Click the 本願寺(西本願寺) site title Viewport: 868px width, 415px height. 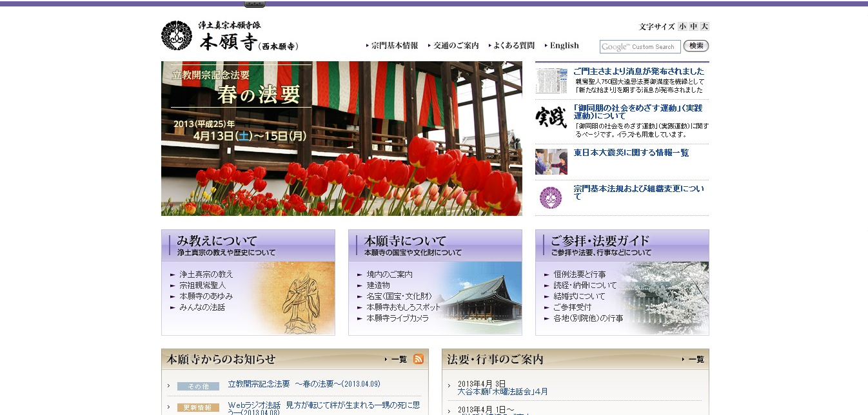pyautogui.click(x=248, y=37)
